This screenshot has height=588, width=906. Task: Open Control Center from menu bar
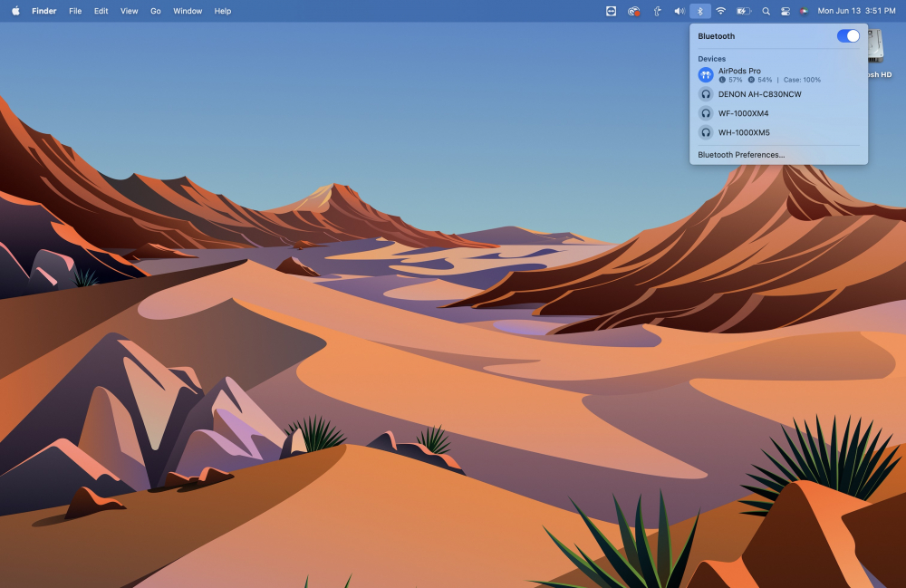[x=785, y=11]
